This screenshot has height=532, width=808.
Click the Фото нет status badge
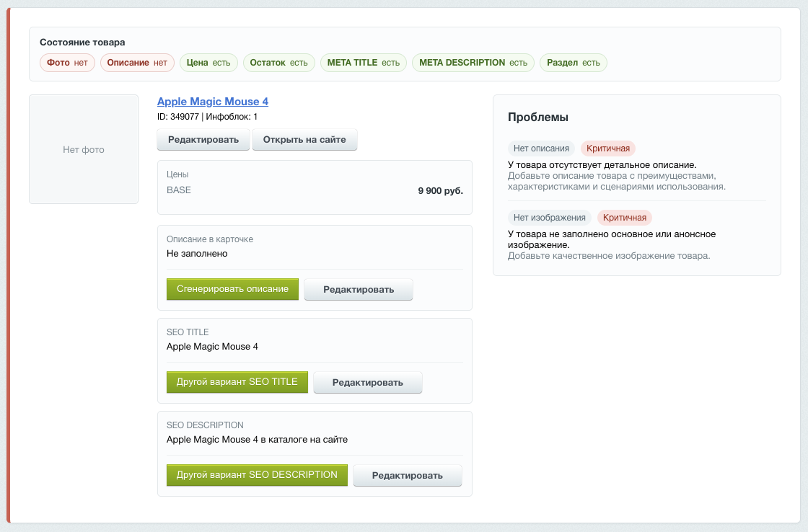68,63
